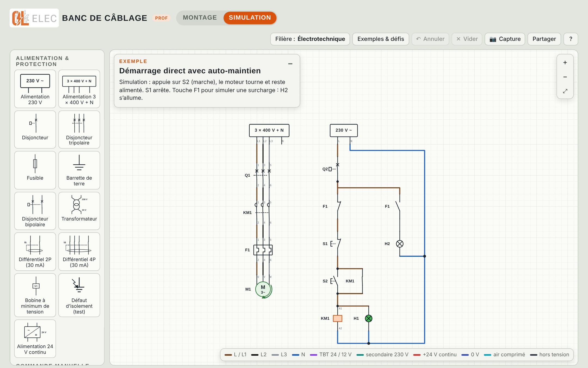Choose the Fusible component
588x368 pixels.
(35, 170)
